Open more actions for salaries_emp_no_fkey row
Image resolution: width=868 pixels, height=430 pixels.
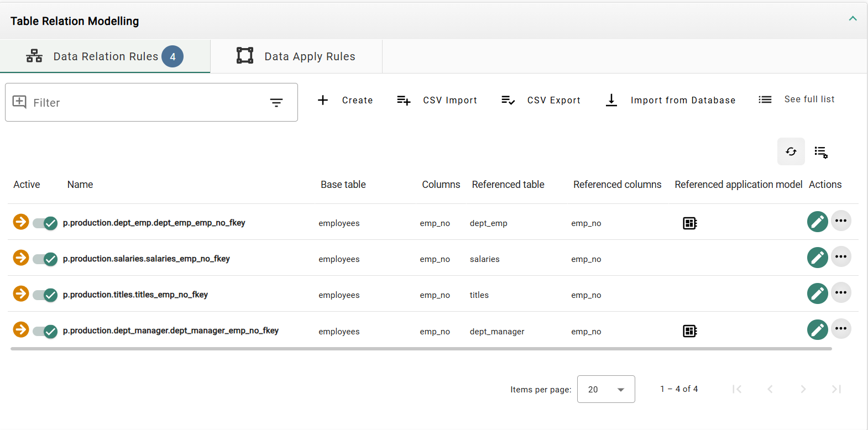pyautogui.click(x=841, y=257)
